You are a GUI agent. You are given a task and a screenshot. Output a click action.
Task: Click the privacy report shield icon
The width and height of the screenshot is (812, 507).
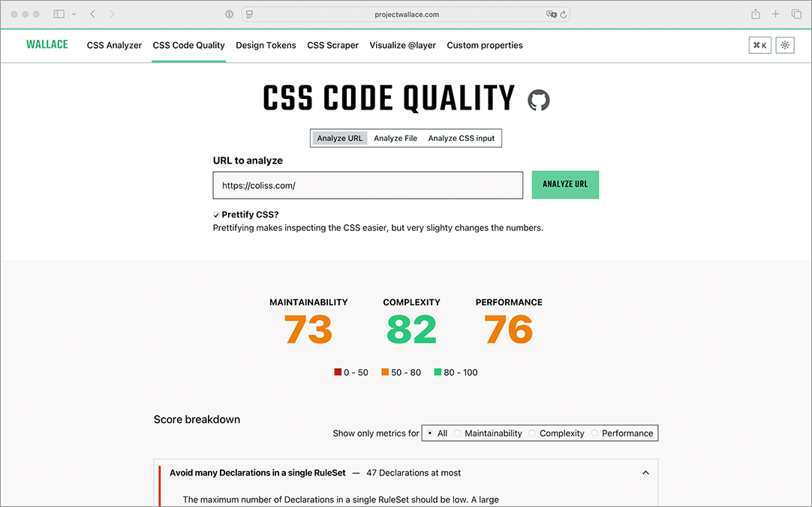[229, 14]
